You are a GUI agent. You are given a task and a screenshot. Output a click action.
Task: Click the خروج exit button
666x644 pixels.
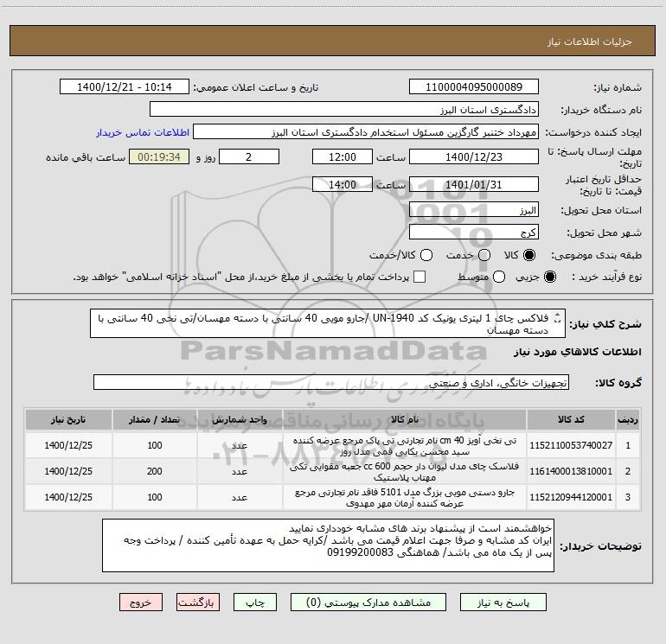[x=141, y=603]
